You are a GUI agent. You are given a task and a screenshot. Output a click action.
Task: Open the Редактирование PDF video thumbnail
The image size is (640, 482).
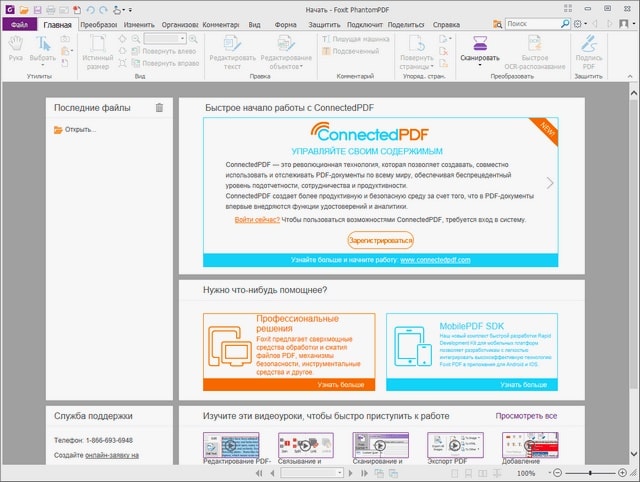point(231,445)
